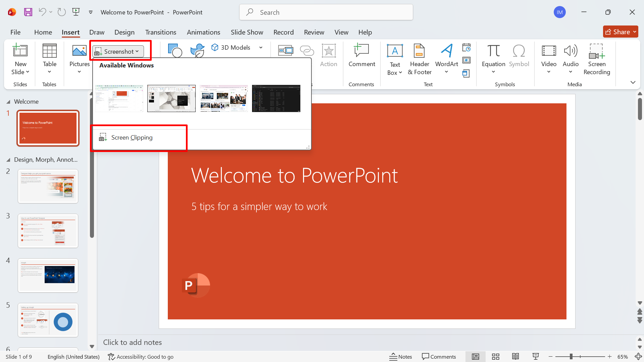644x362 pixels.
Task: Fit slide to current window
Action: coord(638,357)
